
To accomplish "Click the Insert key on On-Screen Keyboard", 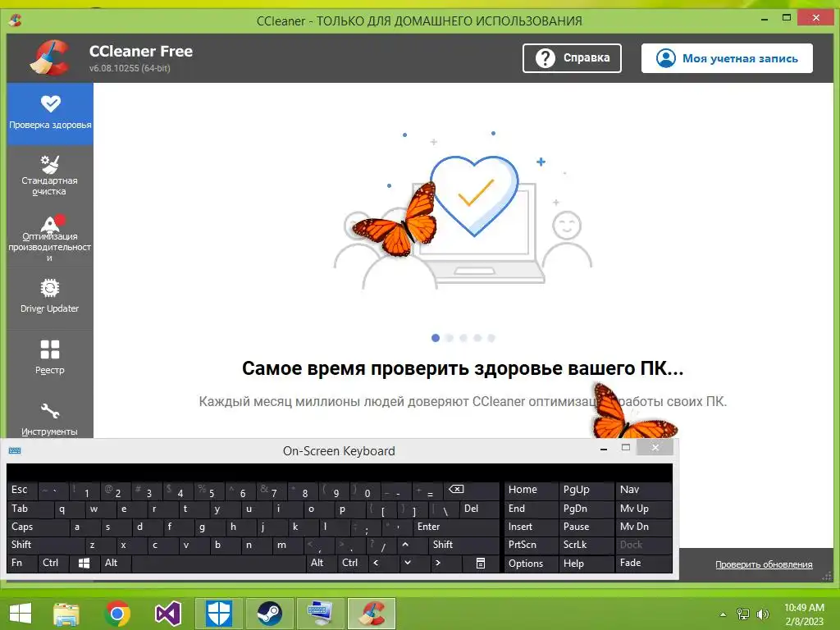I will tap(531, 527).
